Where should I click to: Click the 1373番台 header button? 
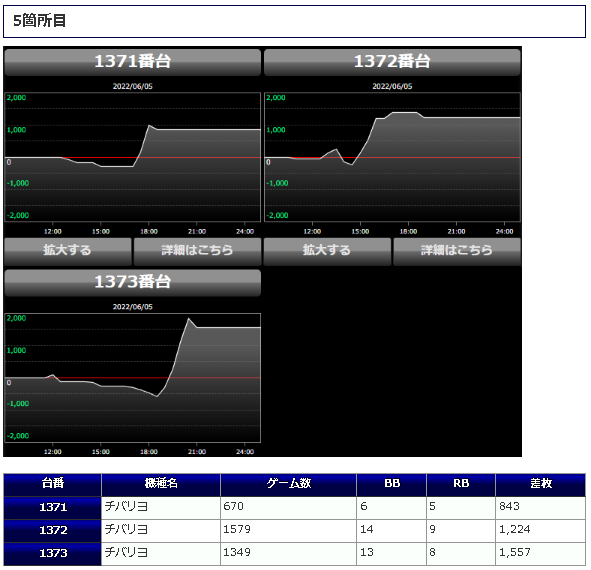click(x=132, y=282)
